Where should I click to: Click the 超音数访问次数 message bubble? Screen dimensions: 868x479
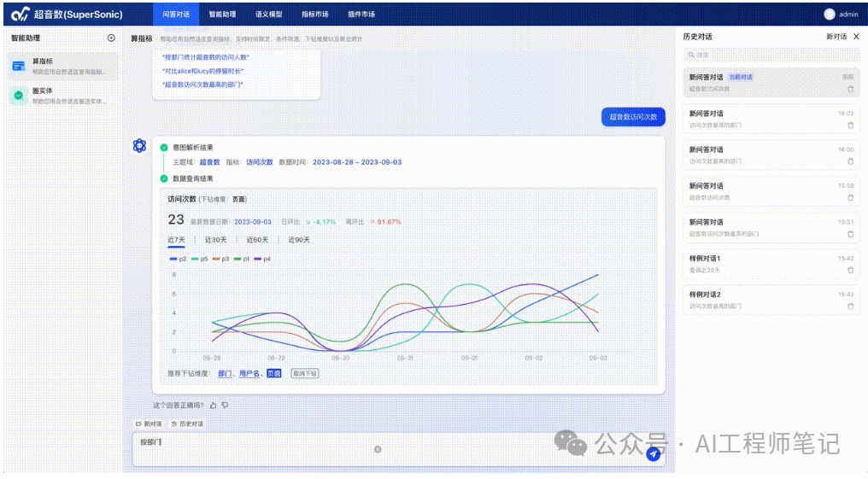tap(633, 117)
